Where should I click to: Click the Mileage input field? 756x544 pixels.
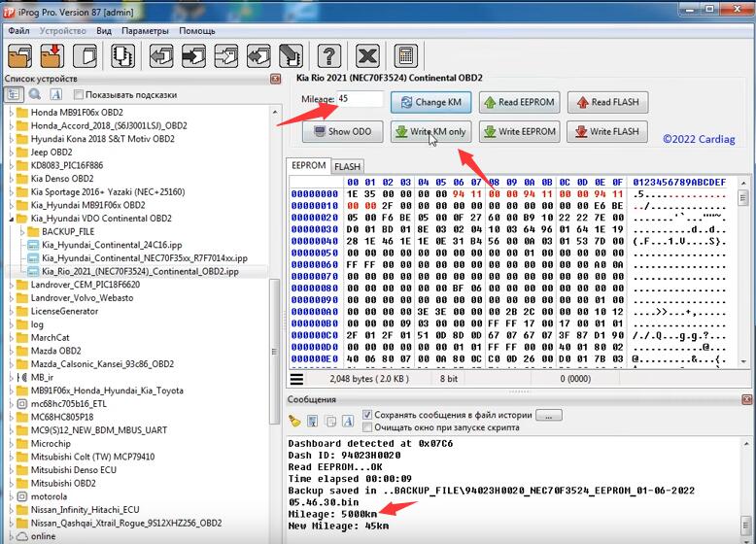click(x=360, y=99)
